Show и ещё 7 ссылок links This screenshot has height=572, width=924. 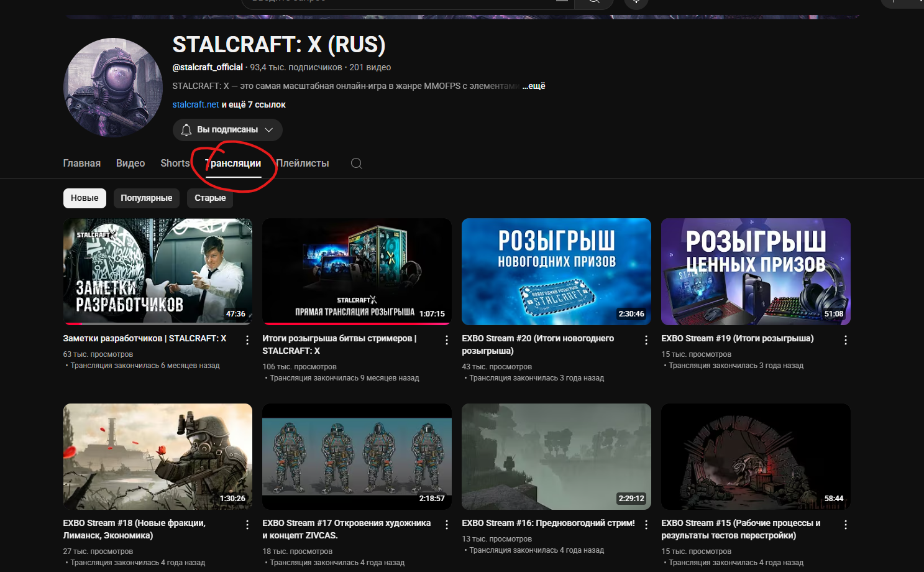point(254,104)
